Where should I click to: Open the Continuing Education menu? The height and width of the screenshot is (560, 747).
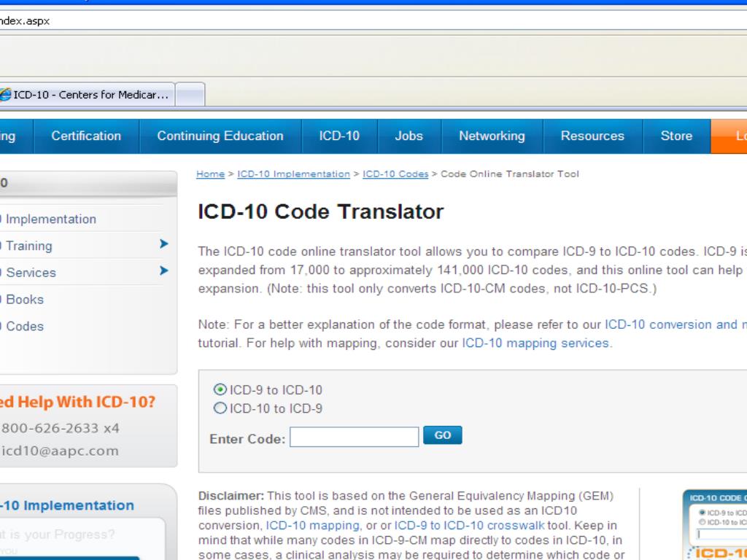click(220, 136)
